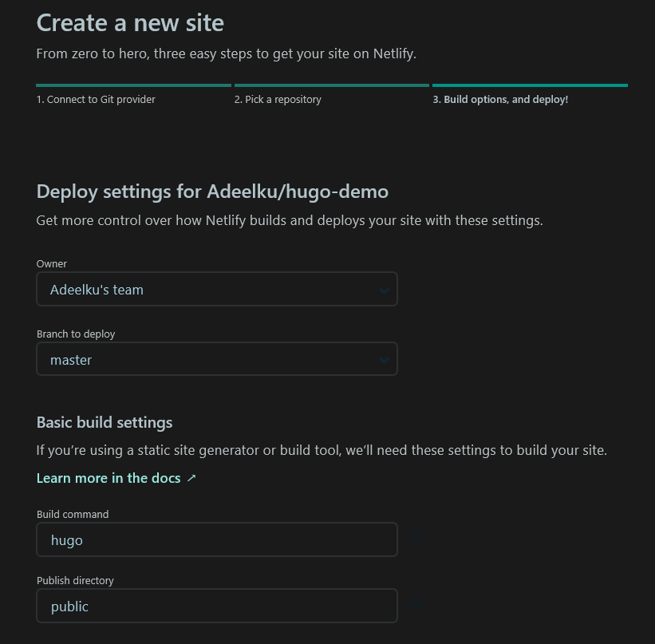Click the Publish directory label
Viewport: 655px width, 644px height.
pyautogui.click(x=75, y=580)
